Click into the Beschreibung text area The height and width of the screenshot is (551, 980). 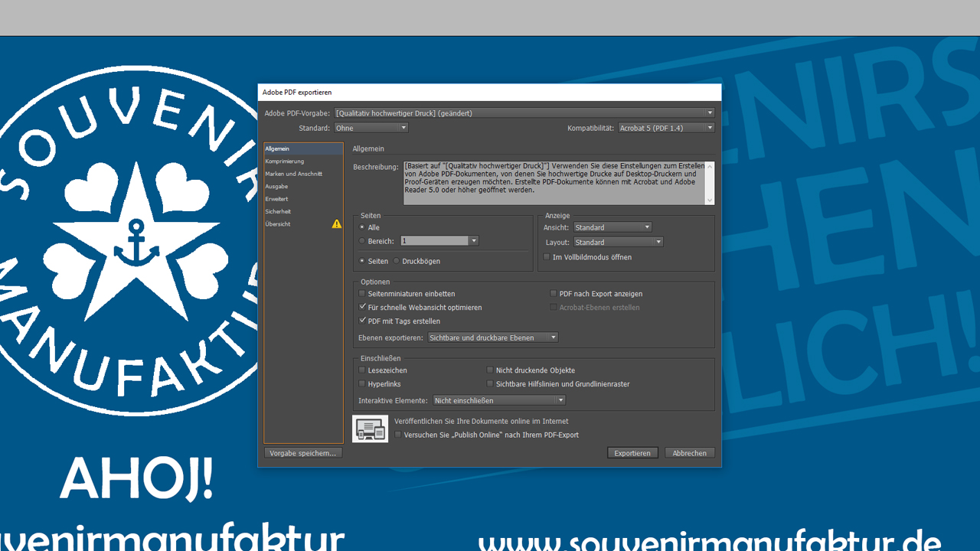pos(554,183)
